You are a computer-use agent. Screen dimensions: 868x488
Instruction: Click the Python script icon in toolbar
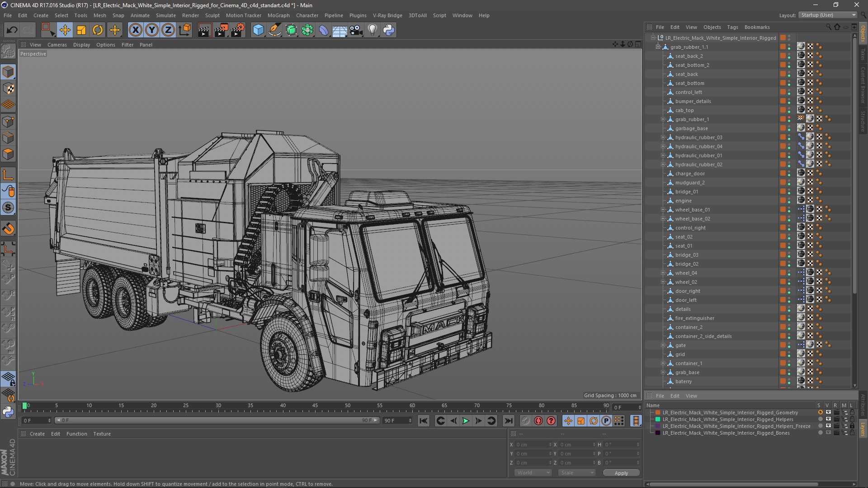(389, 30)
